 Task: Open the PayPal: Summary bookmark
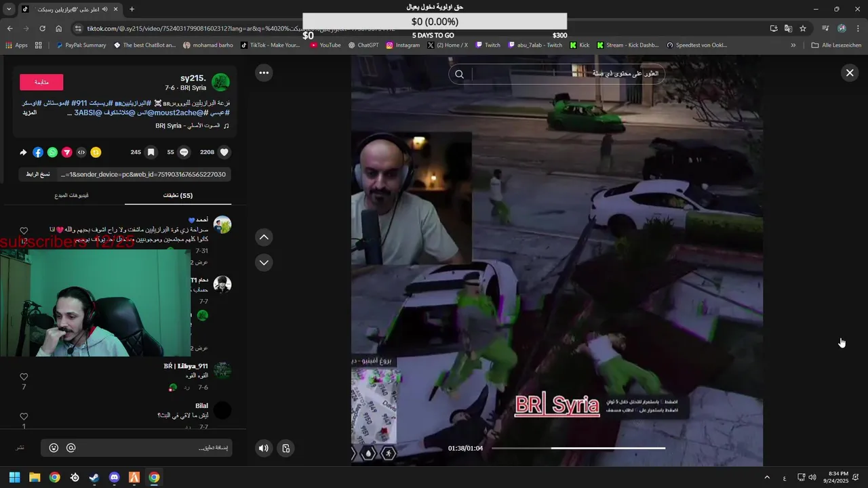[81, 45]
